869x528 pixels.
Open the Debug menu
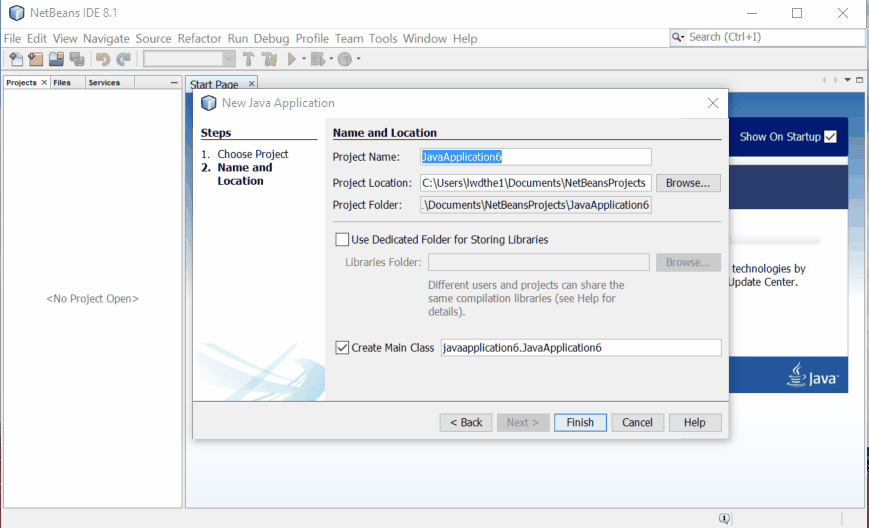pos(272,38)
